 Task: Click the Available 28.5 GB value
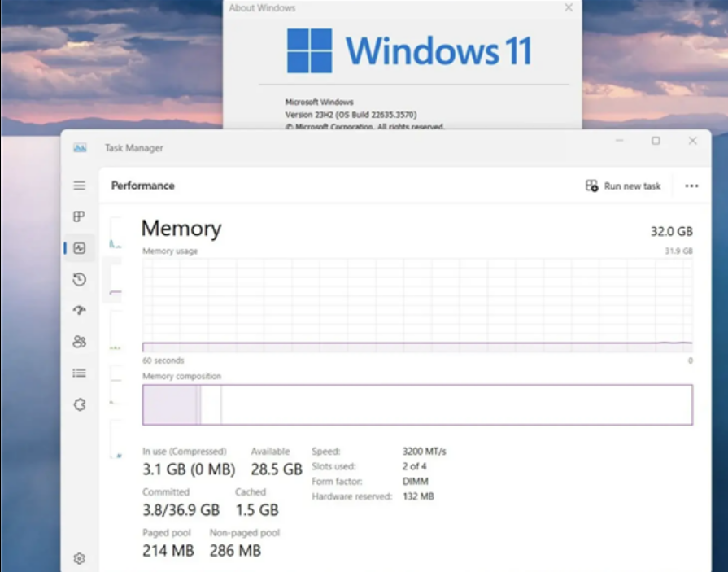click(277, 469)
